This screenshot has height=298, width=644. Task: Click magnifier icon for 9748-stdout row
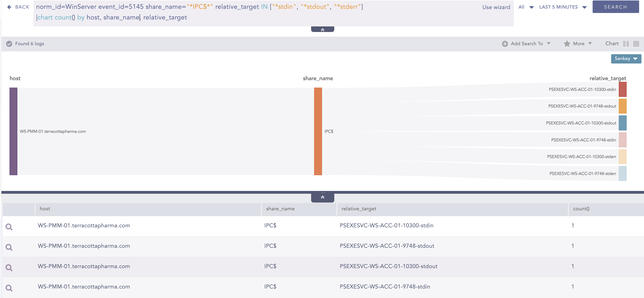[9, 247]
